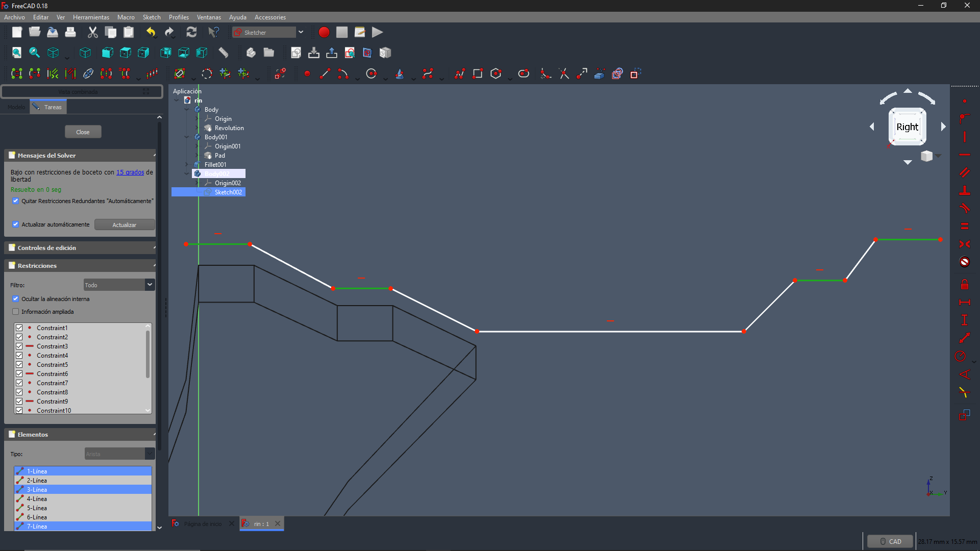Open the Sketch menu

151,17
